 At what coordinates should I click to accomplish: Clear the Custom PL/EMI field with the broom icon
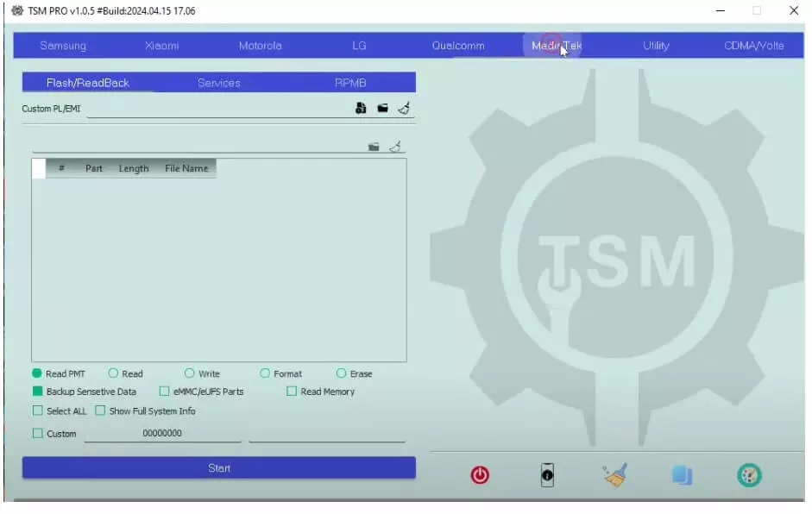pos(404,108)
